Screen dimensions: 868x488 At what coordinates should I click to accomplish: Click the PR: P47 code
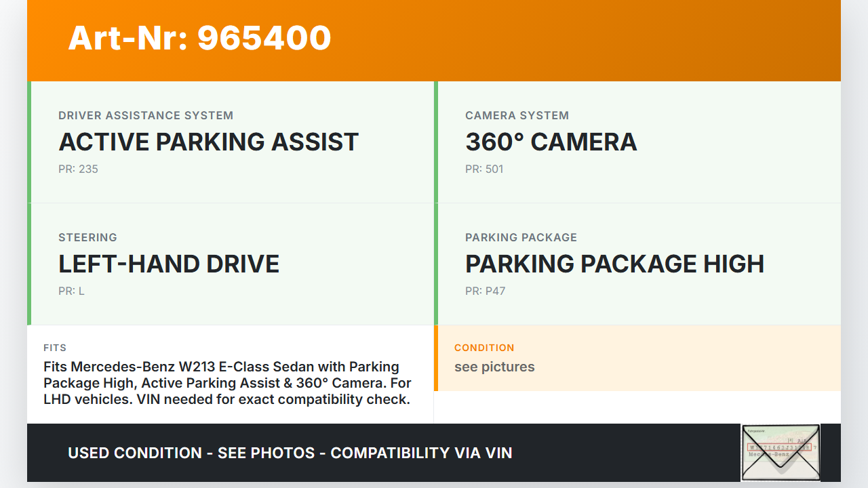coord(485,291)
